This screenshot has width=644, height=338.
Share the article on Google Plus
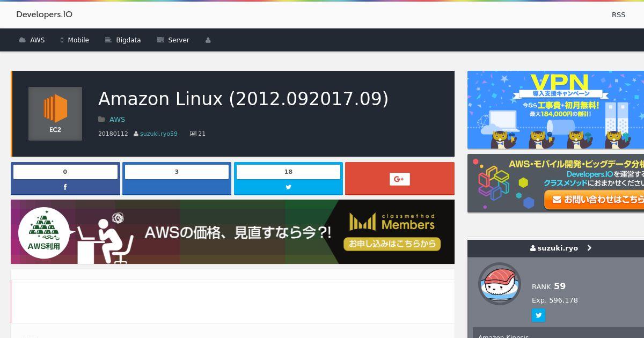tap(400, 179)
